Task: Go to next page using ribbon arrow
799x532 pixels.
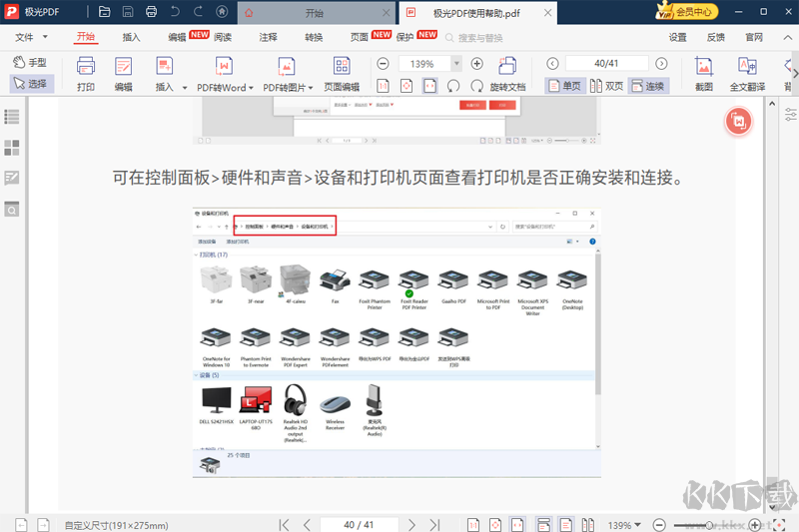Action: click(661, 64)
